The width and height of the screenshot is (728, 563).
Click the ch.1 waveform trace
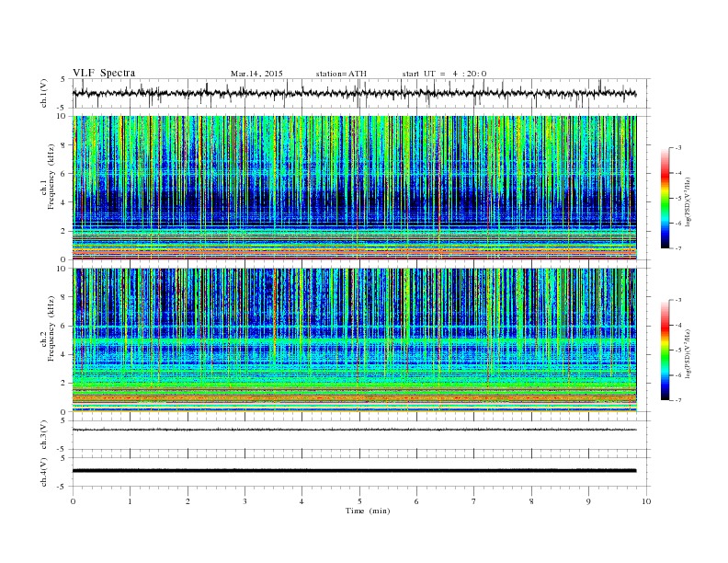[x=354, y=93]
